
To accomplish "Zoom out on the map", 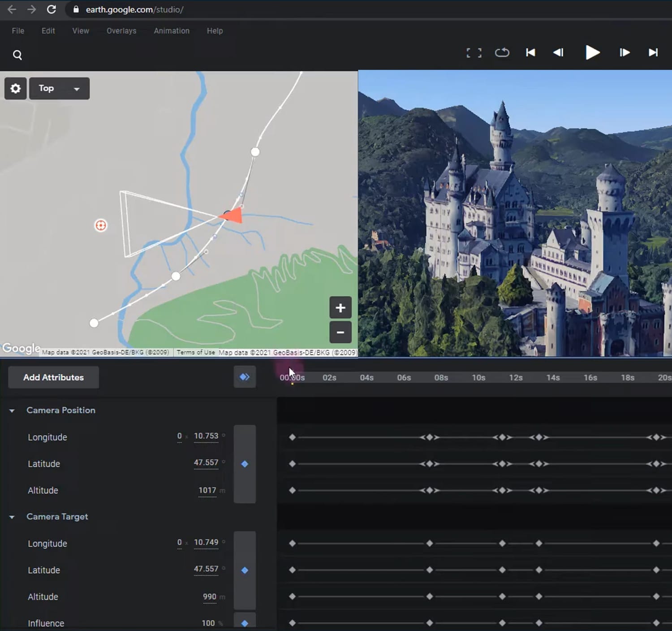I will tap(340, 332).
